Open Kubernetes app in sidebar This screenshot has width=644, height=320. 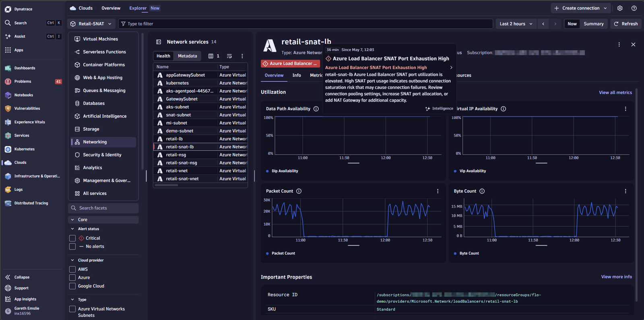[x=24, y=149]
